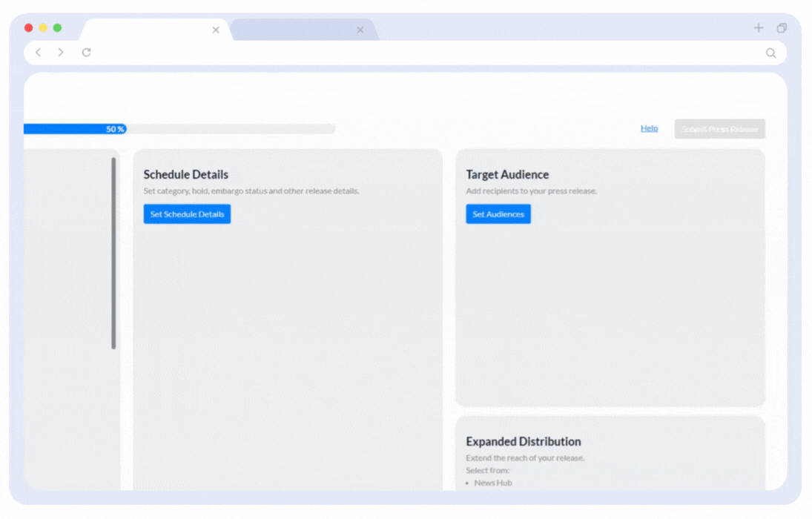Viewport: 812px width, 519px height.
Task: Close the second browser tab
Action: (360, 30)
